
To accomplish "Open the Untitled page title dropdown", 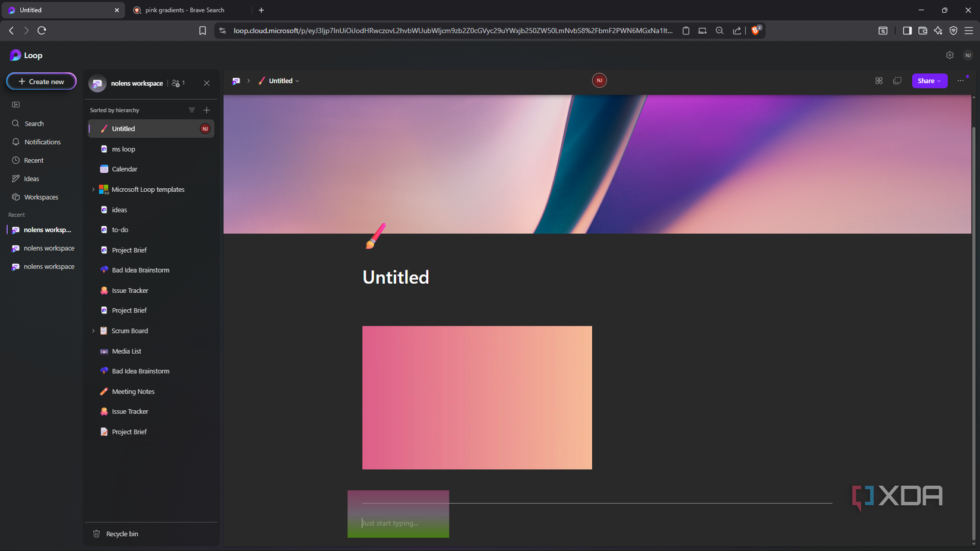I will pos(298,81).
